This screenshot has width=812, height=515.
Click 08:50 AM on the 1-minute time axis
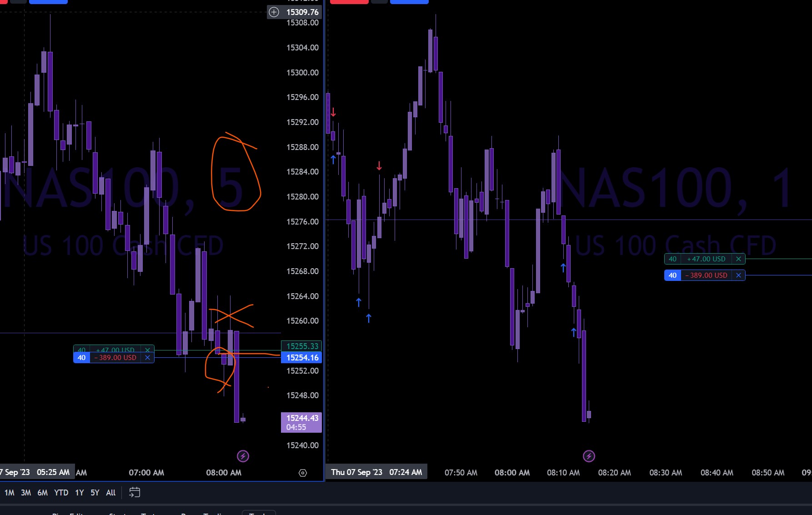click(x=768, y=473)
